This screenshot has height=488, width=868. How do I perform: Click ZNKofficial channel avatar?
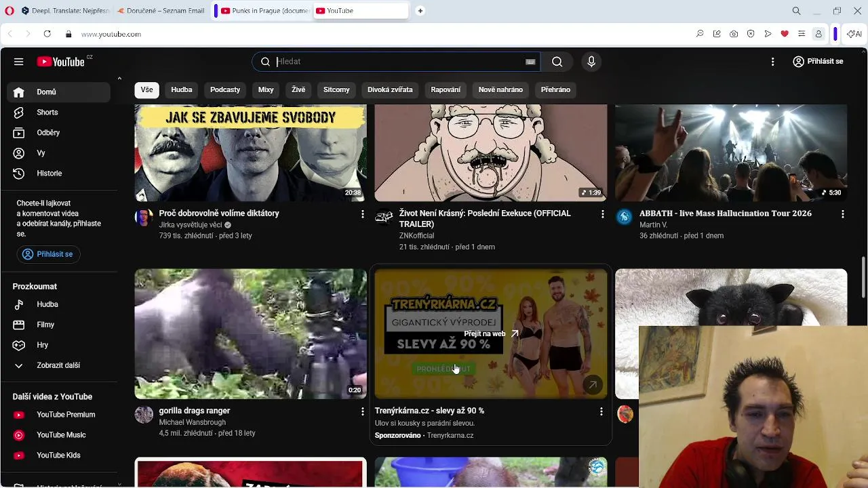[384, 217]
